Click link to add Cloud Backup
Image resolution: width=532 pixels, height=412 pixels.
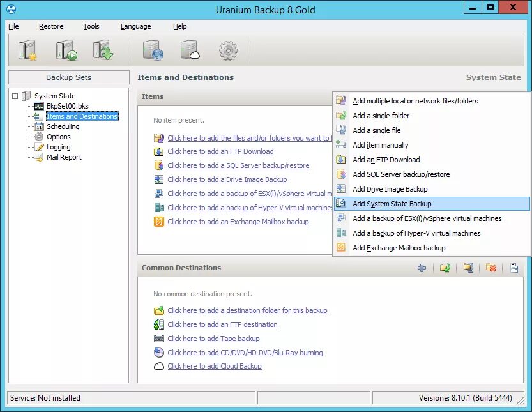point(215,366)
